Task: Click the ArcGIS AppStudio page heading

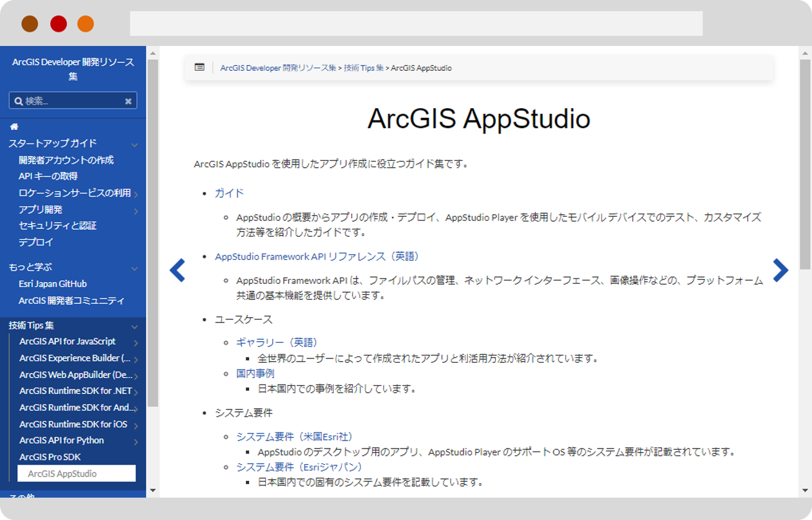Action: coord(478,119)
